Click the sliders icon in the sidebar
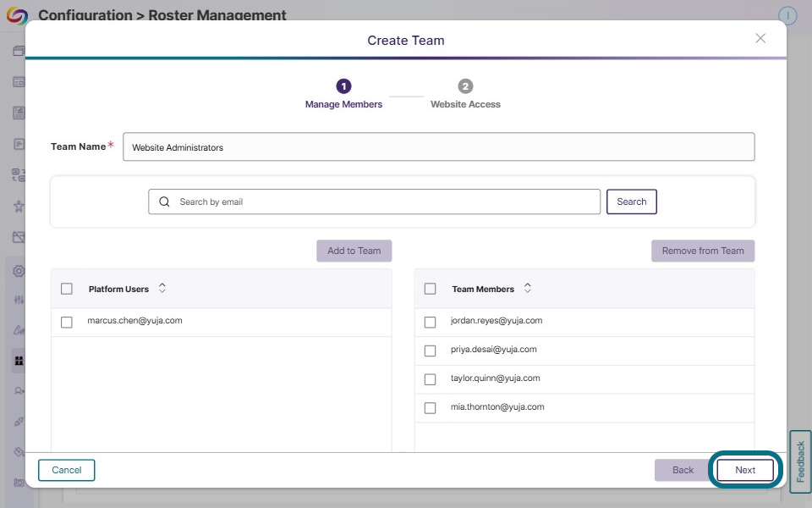This screenshot has width=812, height=508. click(x=19, y=300)
